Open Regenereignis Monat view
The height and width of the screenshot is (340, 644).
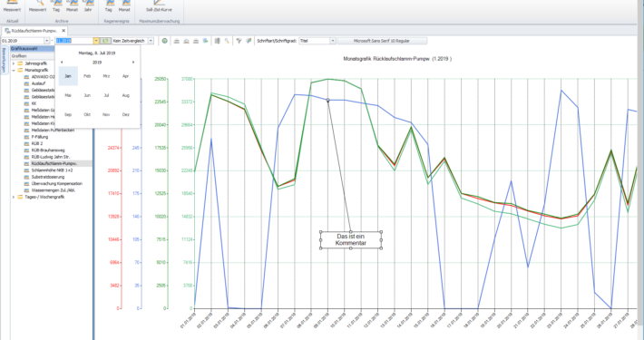124,6
